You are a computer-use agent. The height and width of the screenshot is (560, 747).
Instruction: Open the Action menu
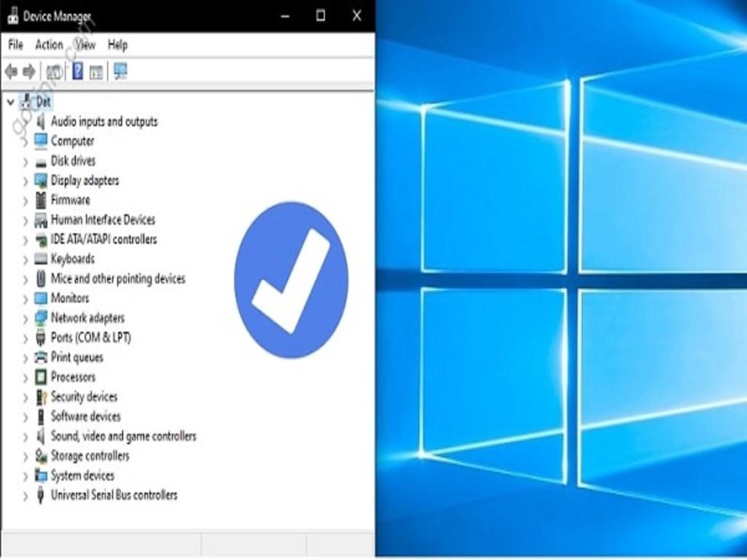[x=49, y=44]
